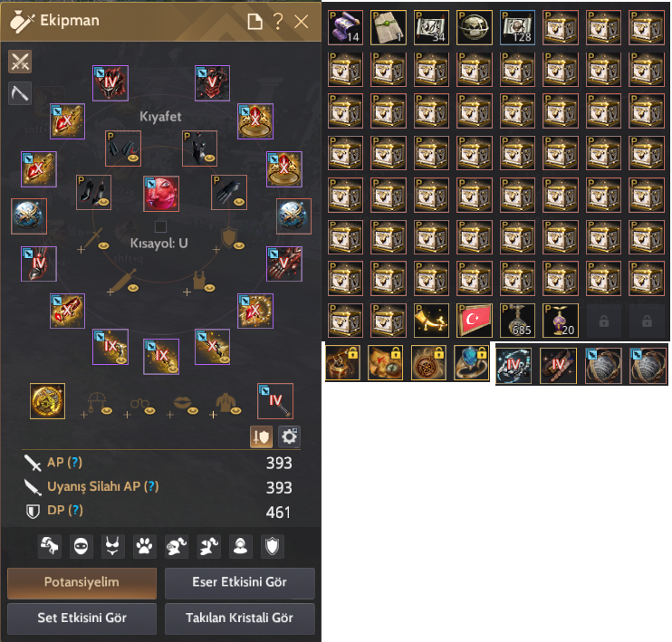Open the document icon in Ekipman header
The width and height of the screenshot is (672, 642).
(x=255, y=22)
